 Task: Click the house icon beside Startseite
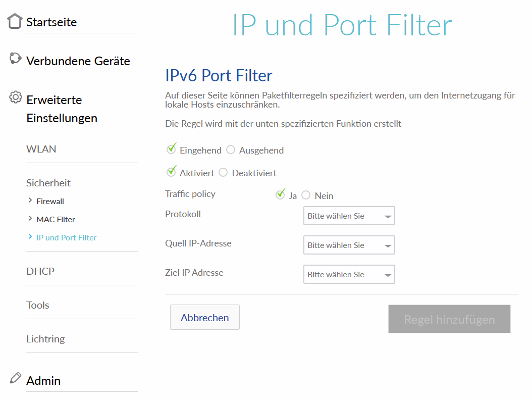(x=15, y=21)
